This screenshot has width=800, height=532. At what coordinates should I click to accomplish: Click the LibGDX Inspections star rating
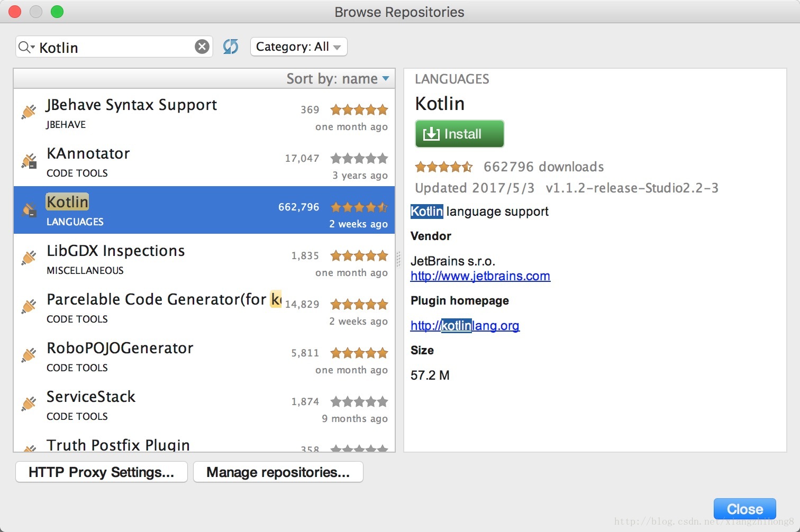pyautogui.click(x=359, y=256)
